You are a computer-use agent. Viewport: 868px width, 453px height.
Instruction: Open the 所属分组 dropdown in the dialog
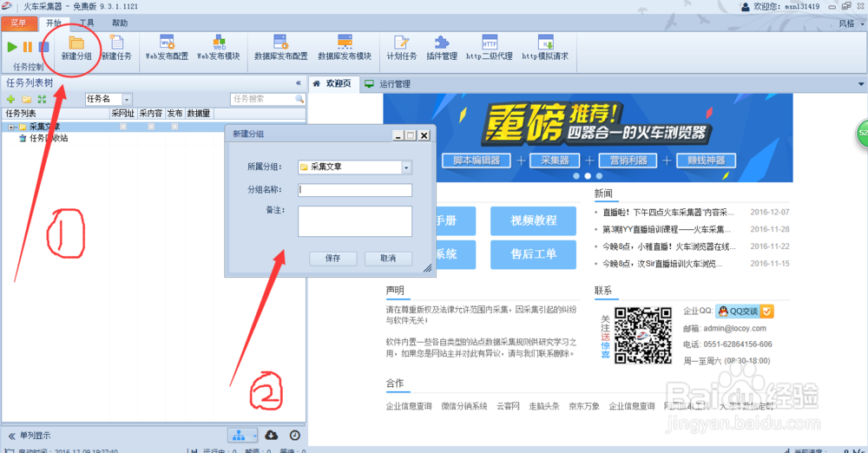coord(406,167)
